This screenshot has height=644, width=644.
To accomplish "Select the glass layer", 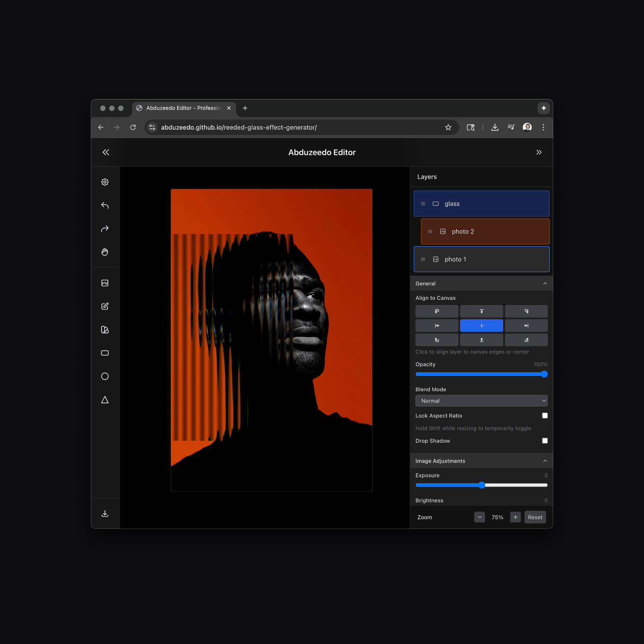I will click(x=481, y=204).
